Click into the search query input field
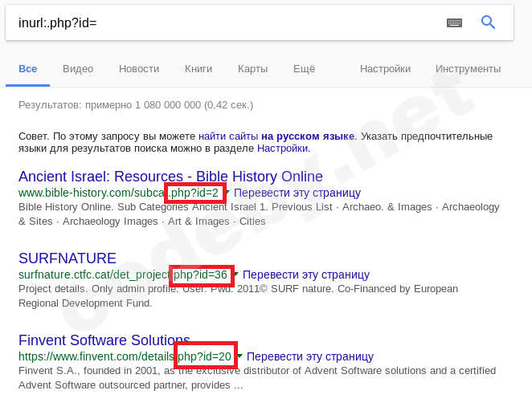The width and height of the screenshot is (532, 411). (x=225, y=22)
